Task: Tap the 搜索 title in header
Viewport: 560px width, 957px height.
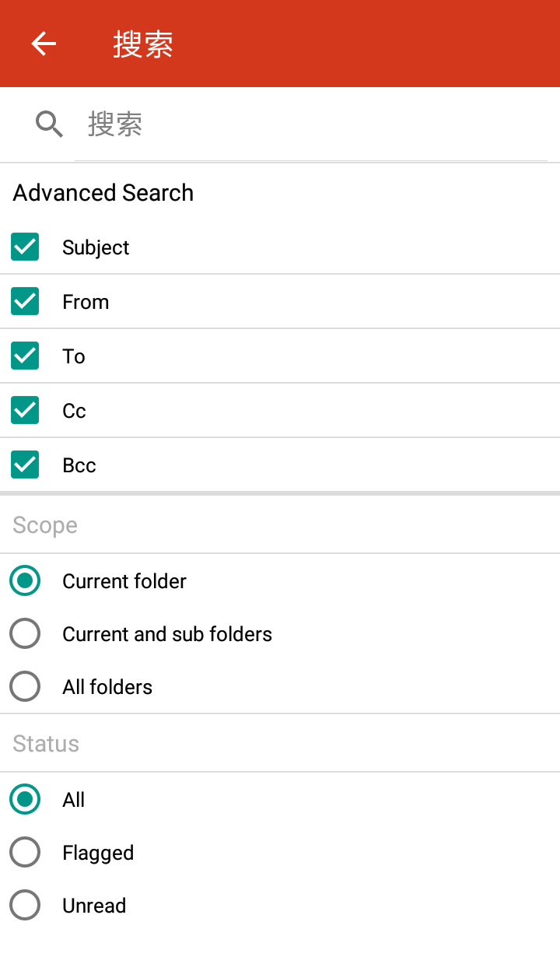Action: [143, 44]
